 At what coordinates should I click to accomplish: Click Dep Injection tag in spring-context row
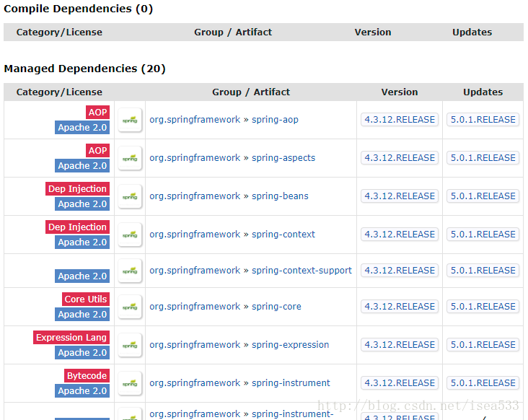tap(77, 227)
